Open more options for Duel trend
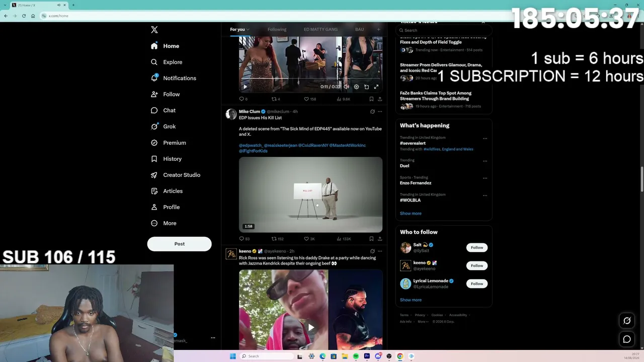Viewport: 644px width, 362px height. [x=485, y=161]
